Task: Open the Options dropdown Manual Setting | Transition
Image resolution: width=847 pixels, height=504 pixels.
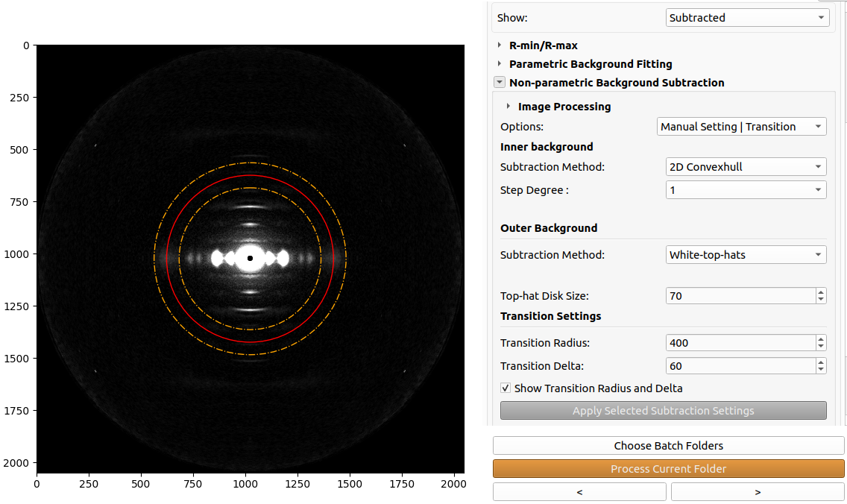Action: (742, 127)
